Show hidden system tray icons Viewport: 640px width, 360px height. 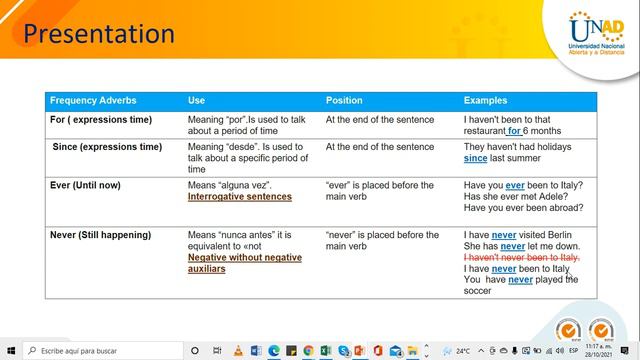(x=481, y=351)
